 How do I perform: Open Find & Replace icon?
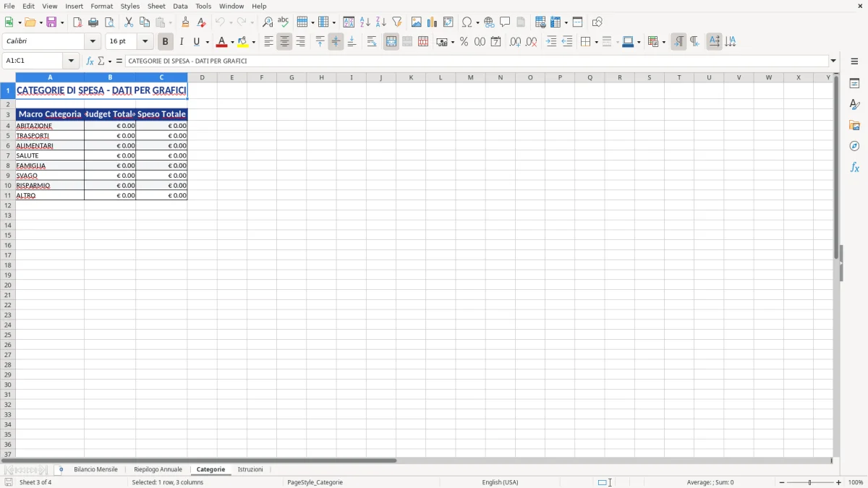pos(268,22)
